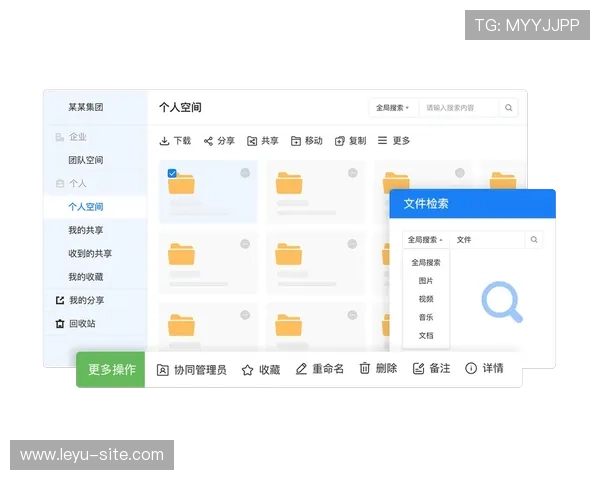
Task: Open 我的共享 in the sidebar
Action: [86, 230]
